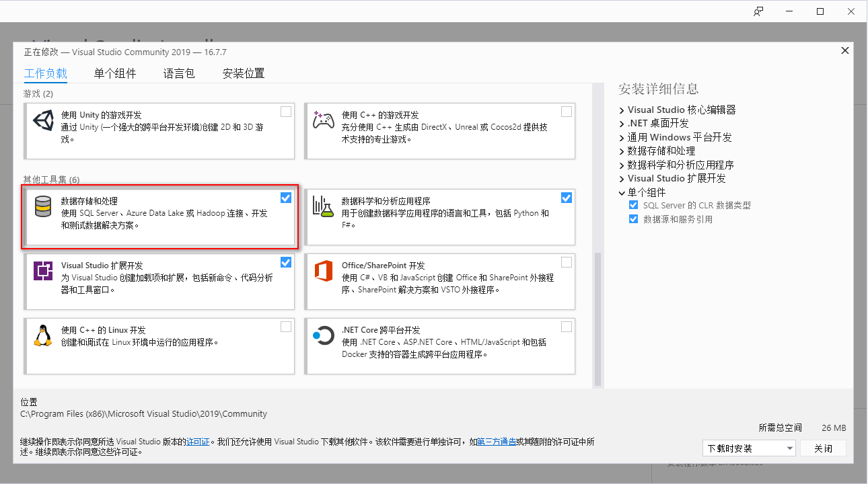Expand Visual Studio 扩展开发 in install details

pyautogui.click(x=622, y=179)
